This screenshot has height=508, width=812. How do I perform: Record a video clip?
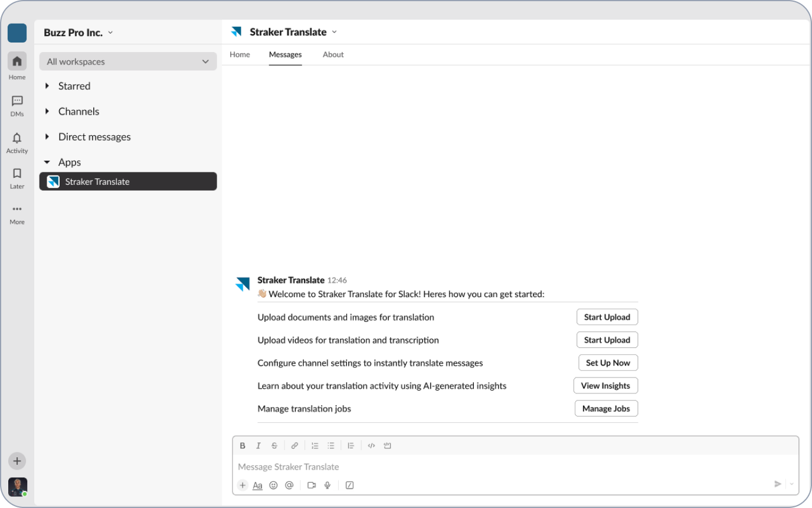click(312, 485)
